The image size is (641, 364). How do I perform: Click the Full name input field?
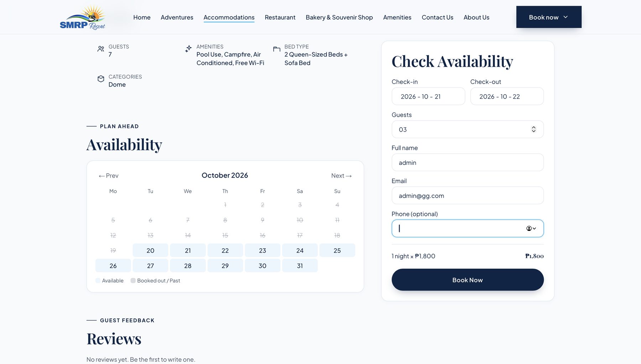point(468,163)
